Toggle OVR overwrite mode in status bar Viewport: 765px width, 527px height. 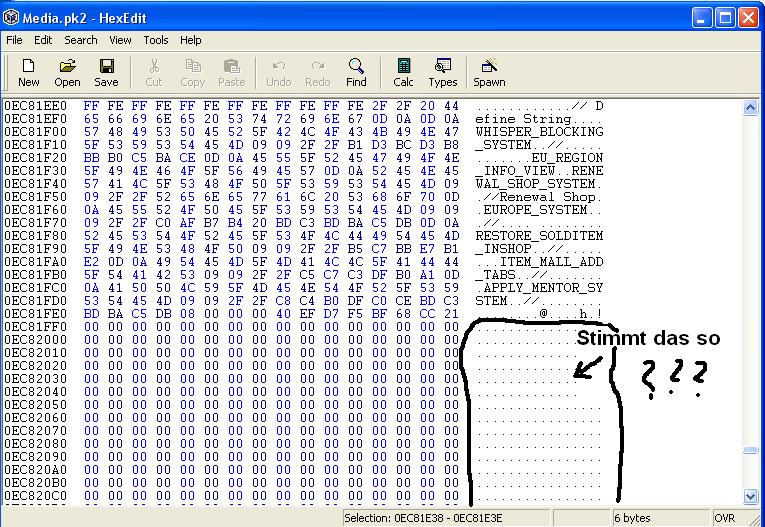[x=724, y=518]
